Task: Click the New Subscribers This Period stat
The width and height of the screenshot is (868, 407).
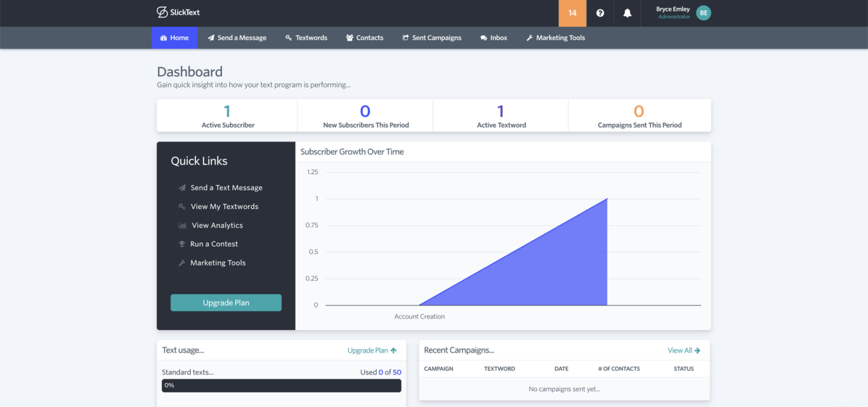Action: (365, 115)
